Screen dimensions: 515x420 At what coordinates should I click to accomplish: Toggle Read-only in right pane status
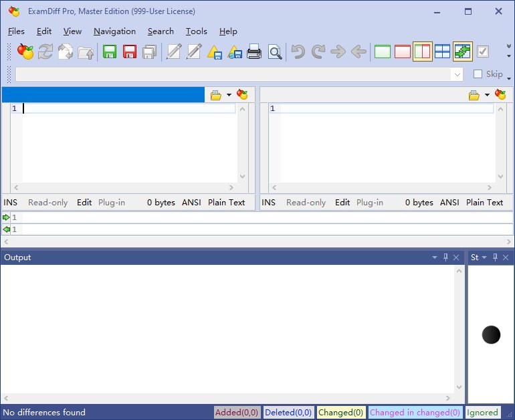point(306,202)
